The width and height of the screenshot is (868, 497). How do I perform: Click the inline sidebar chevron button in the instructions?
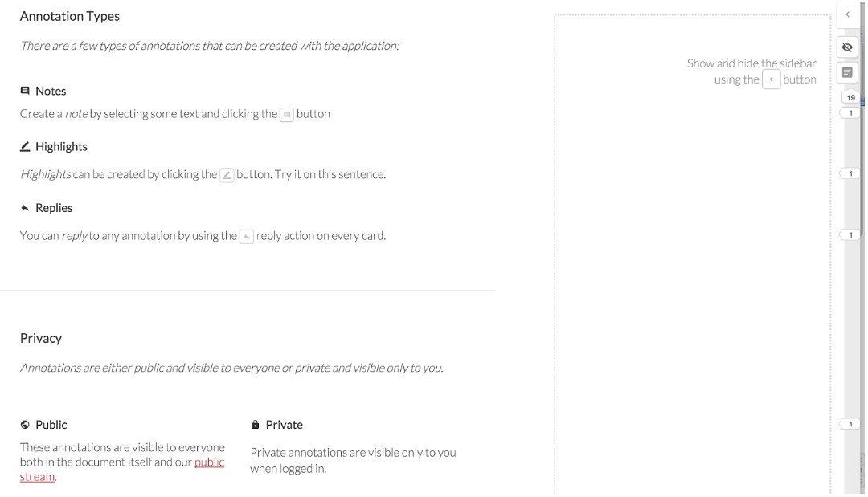coord(771,79)
